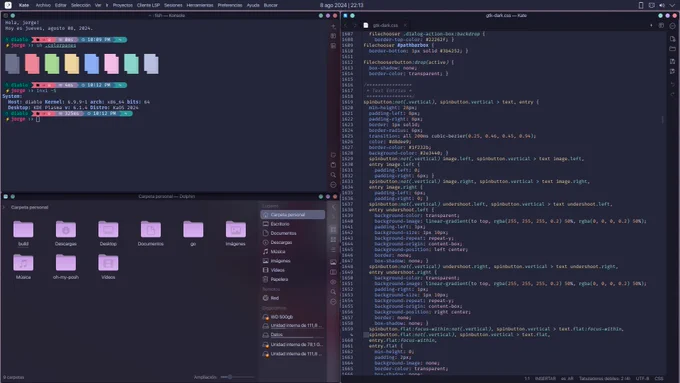Click tab width setting in Kate status bar
Viewport: 680px width, 383px height.
[x=605, y=379]
